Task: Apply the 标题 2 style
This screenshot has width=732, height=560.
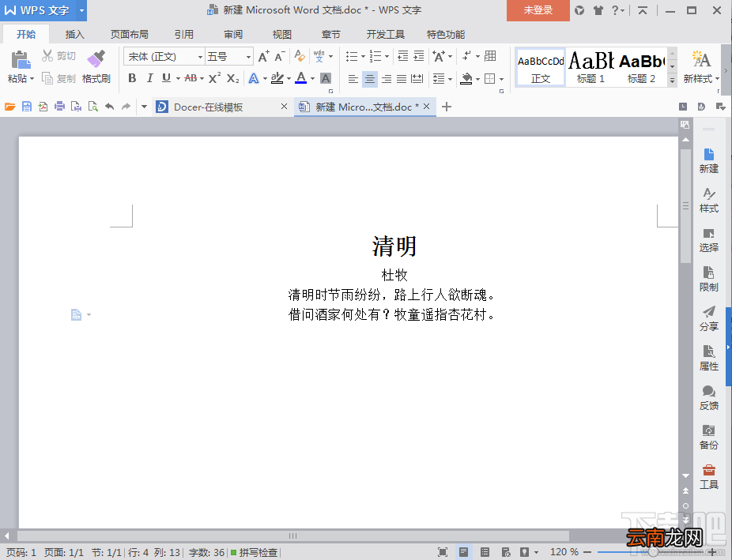Action: point(641,68)
